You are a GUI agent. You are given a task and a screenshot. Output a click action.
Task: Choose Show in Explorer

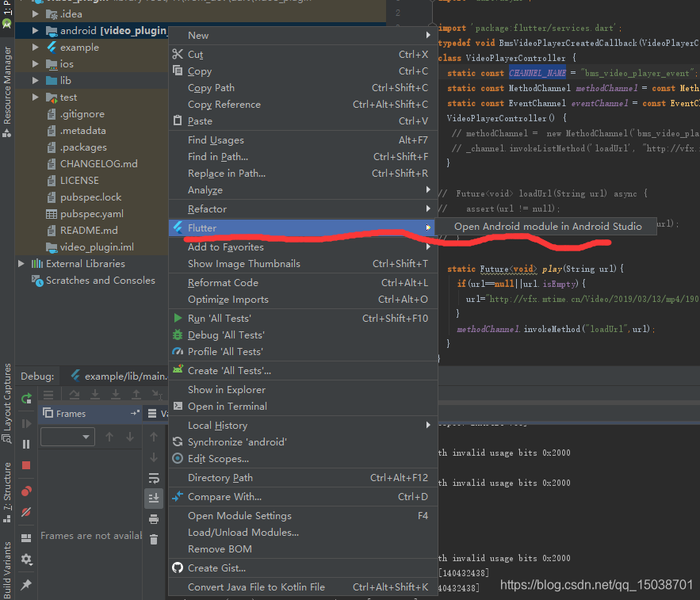coord(303,390)
